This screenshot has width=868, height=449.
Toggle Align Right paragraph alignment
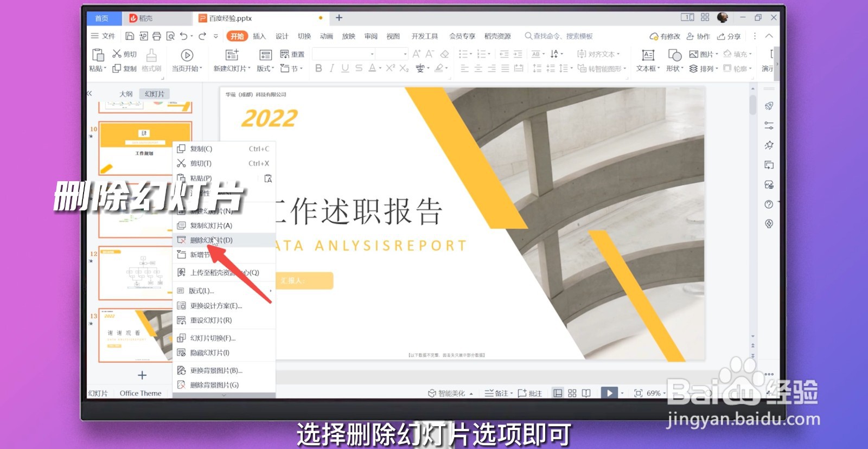pos(492,68)
